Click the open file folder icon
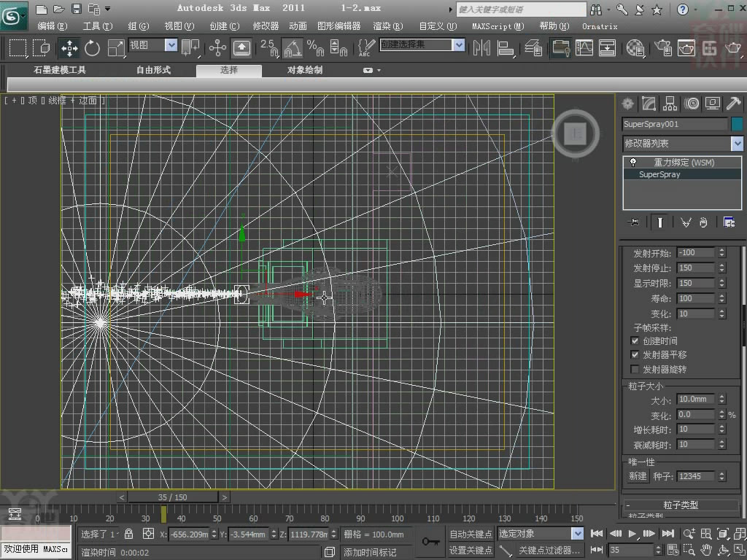The image size is (747, 560). [58, 9]
